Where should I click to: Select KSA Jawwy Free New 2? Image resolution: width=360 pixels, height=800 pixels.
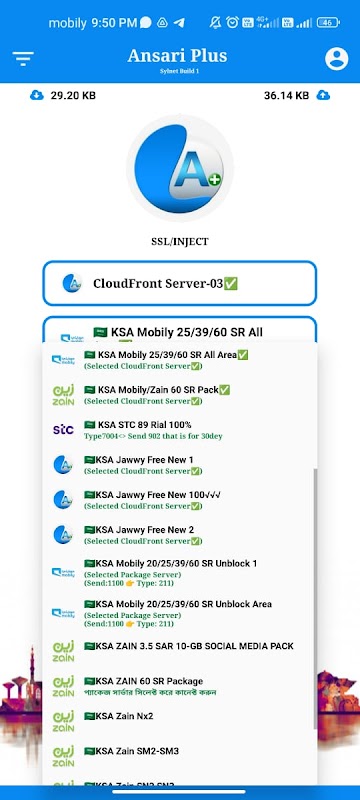(179, 535)
